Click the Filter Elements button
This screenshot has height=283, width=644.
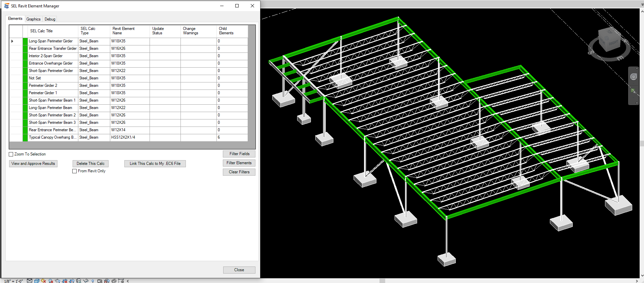[x=239, y=163]
